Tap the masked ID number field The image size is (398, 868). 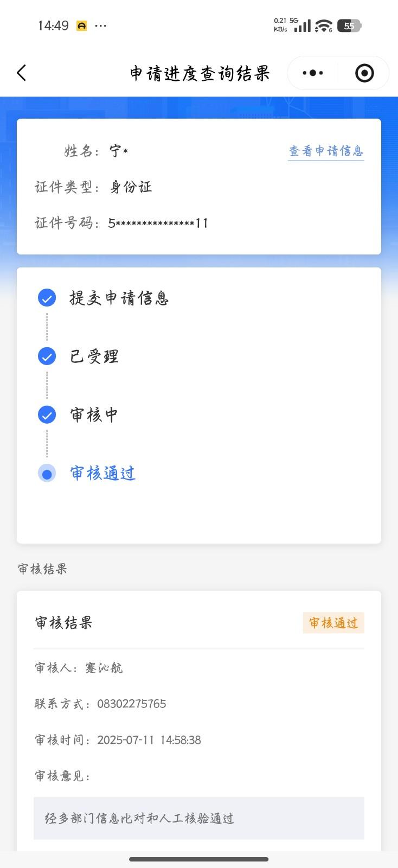click(158, 223)
